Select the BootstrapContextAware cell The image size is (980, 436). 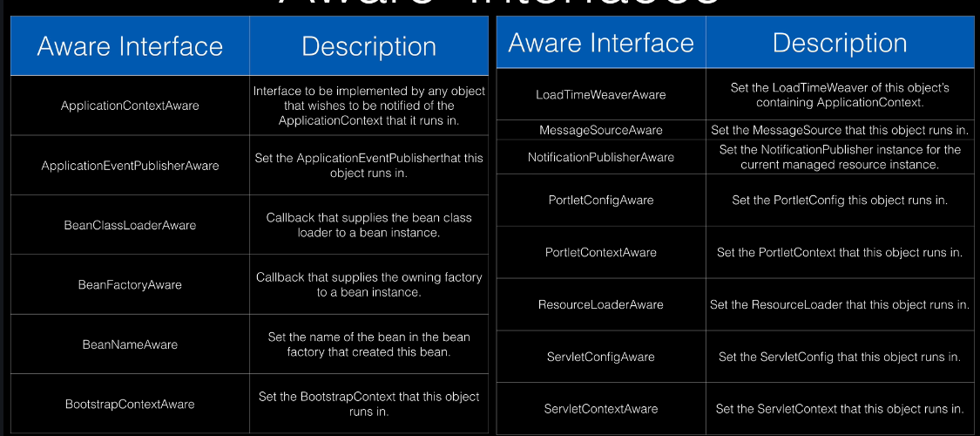(x=130, y=404)
